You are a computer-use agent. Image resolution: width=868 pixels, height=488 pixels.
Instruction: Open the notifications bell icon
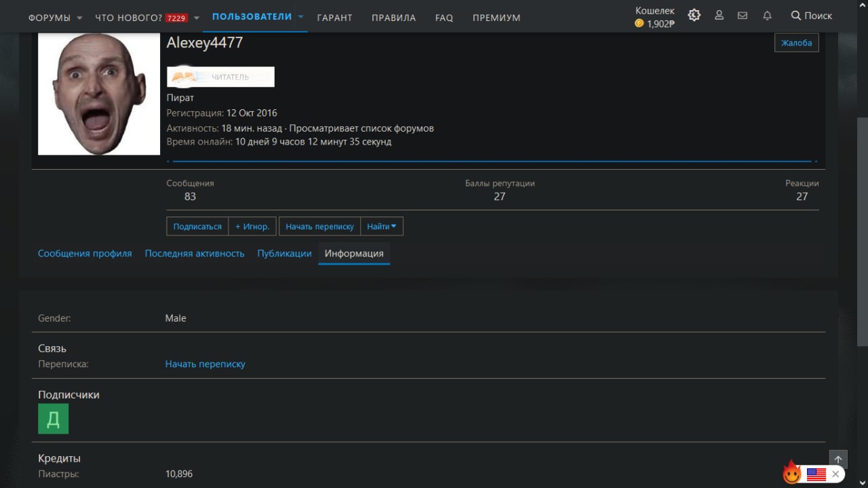(767, 15)
